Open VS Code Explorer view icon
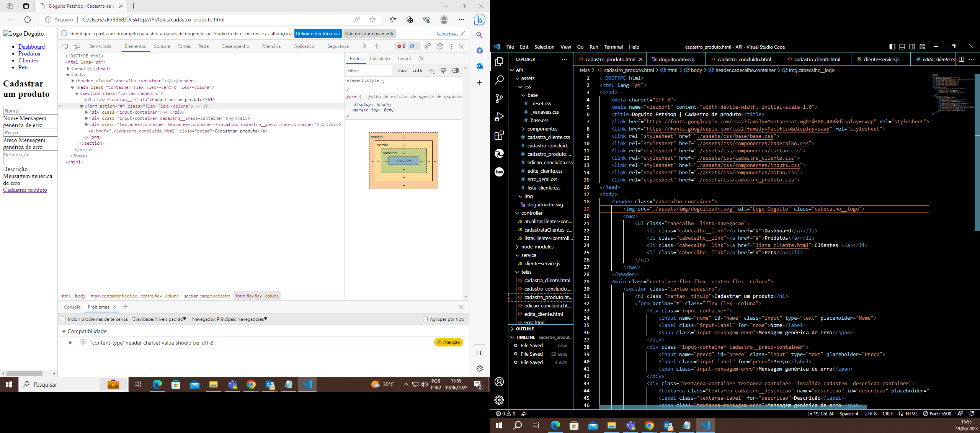 pyautogui.click(x=499, y=62)
